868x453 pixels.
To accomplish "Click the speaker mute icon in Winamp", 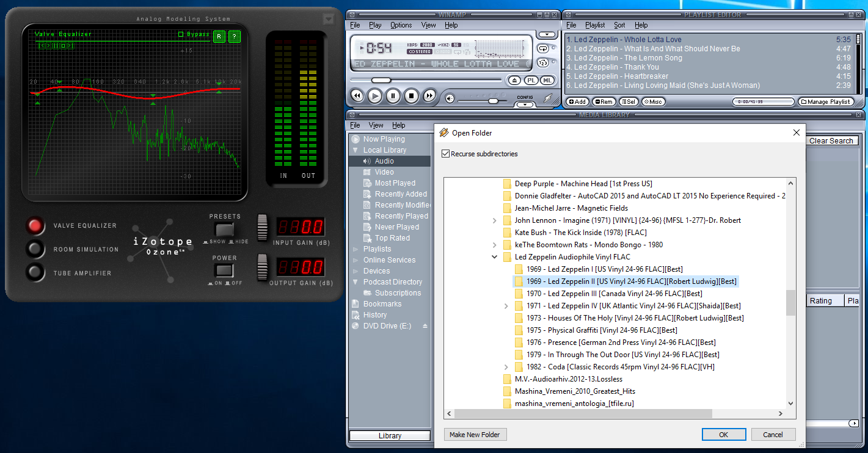I will click(x=450, y=98).
